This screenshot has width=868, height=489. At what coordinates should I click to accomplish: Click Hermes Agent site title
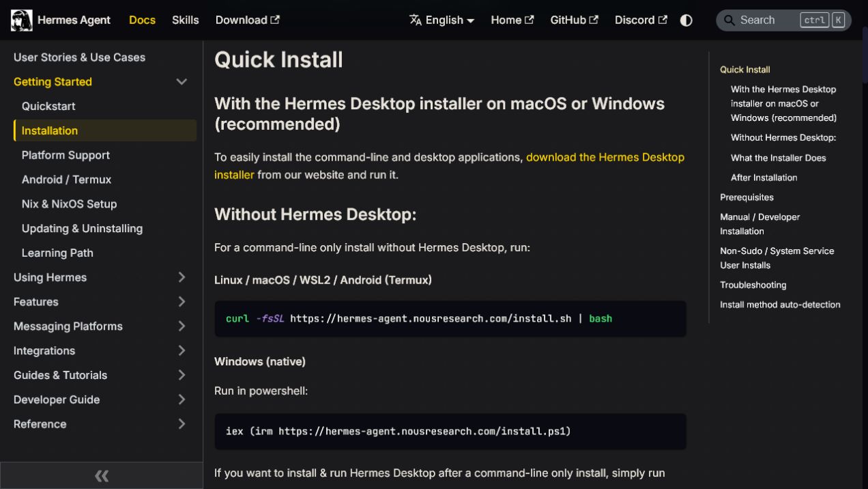point(74,20)
